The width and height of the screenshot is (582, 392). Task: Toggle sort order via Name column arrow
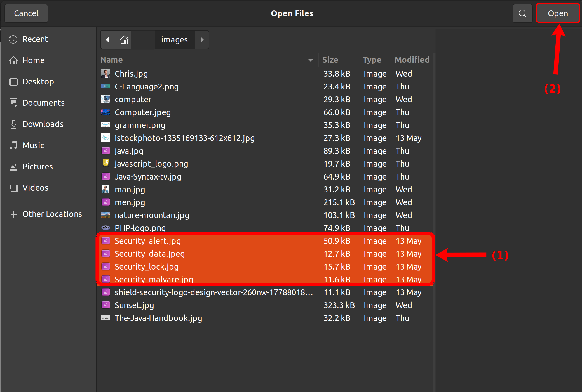pos(310,60)
